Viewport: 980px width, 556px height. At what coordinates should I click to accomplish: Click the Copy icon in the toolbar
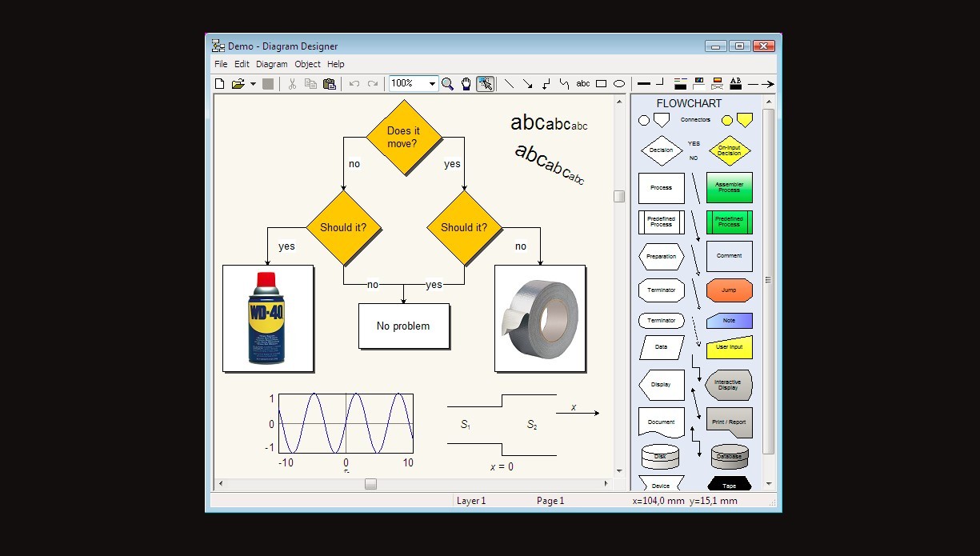tap(311, 83)
